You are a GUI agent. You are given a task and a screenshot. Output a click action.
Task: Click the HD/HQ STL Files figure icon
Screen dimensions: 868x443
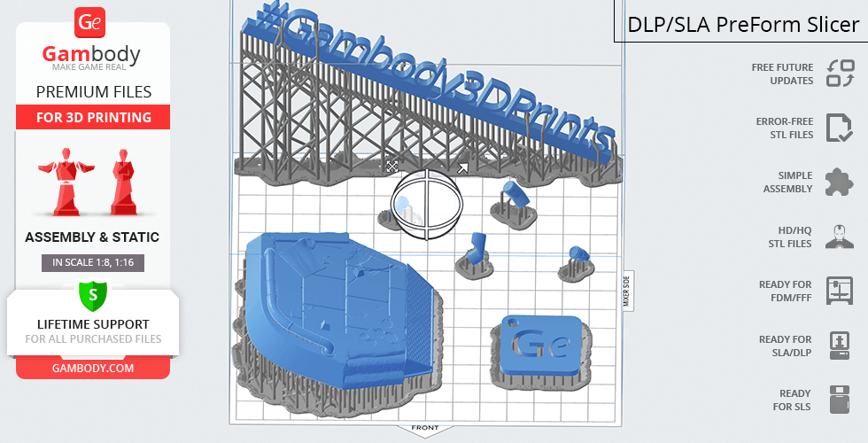pos(839,237)
